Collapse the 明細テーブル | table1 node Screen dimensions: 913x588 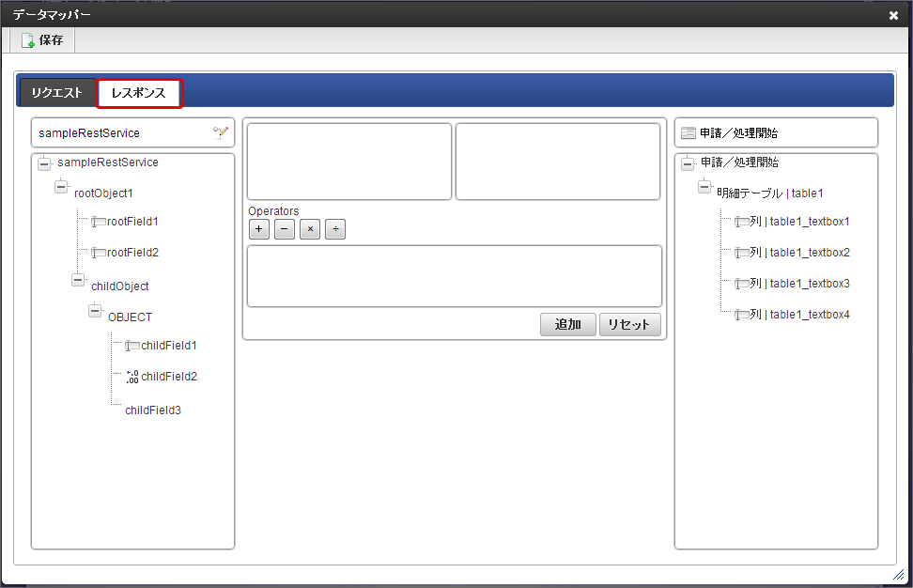click(704, 187)
